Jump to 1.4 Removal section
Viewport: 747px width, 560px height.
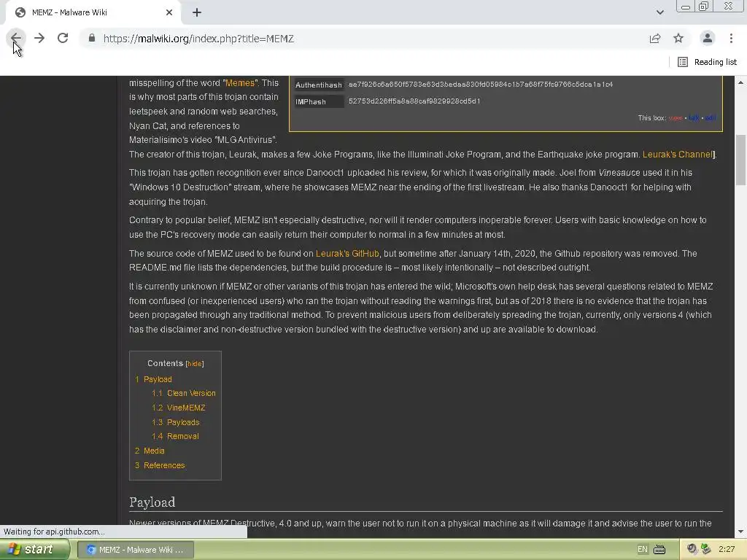click(175, 436)
